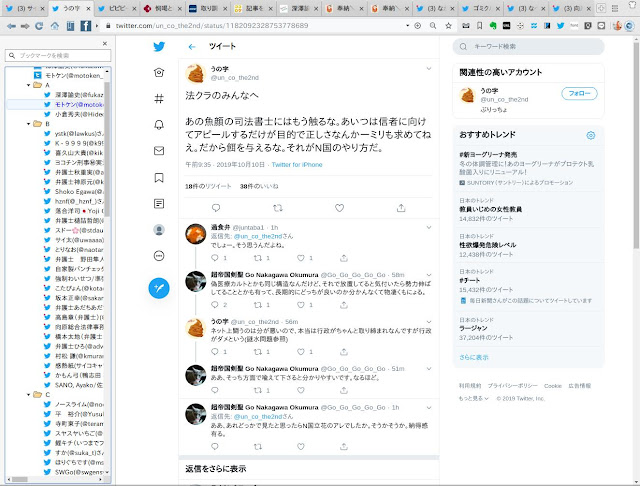
Task: Open the プライバシーポリシー footer link
Action: tap(513, 386)
